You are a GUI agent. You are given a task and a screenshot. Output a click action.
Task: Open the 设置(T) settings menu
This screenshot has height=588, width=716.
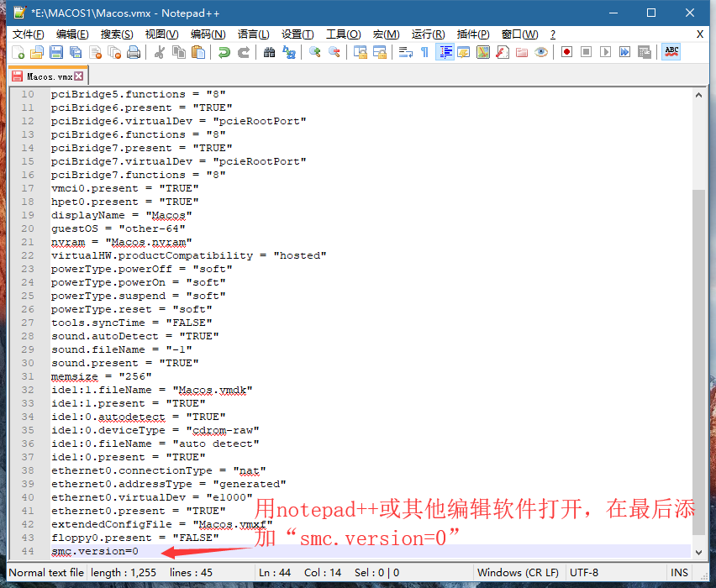coord(297,34)
